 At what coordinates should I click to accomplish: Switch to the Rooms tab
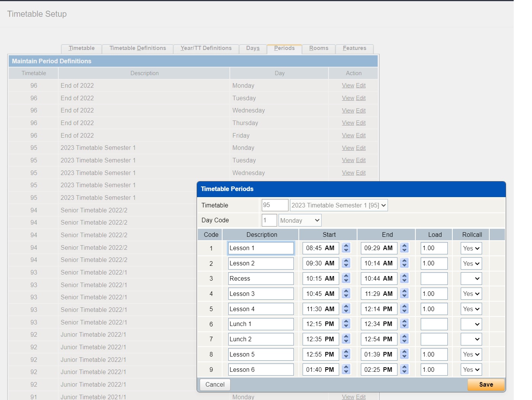(319, 48)
